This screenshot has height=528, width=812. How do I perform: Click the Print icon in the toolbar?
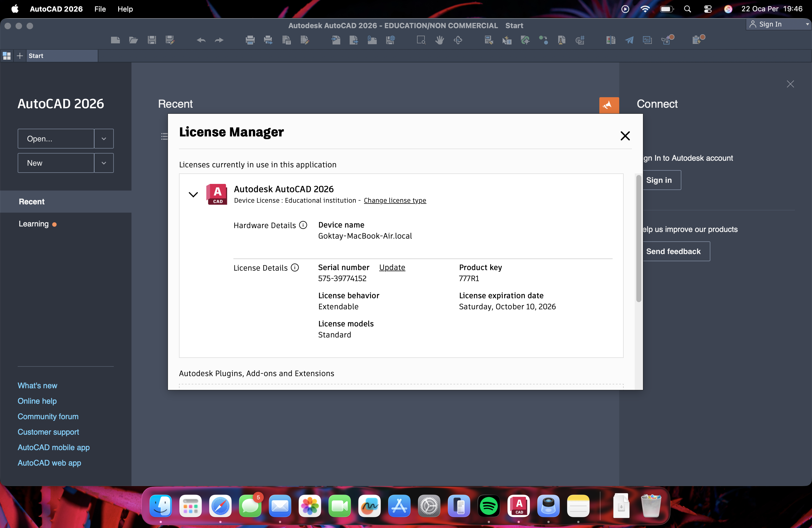pos(250,40)
